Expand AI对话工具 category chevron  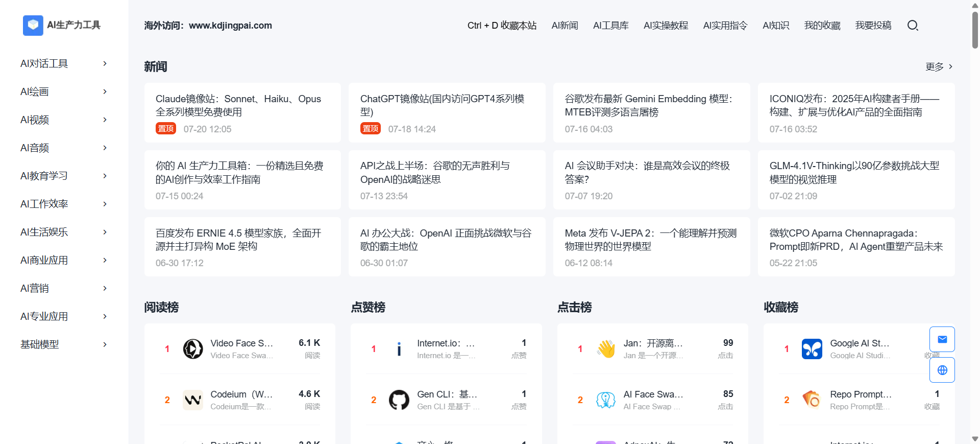105,63
